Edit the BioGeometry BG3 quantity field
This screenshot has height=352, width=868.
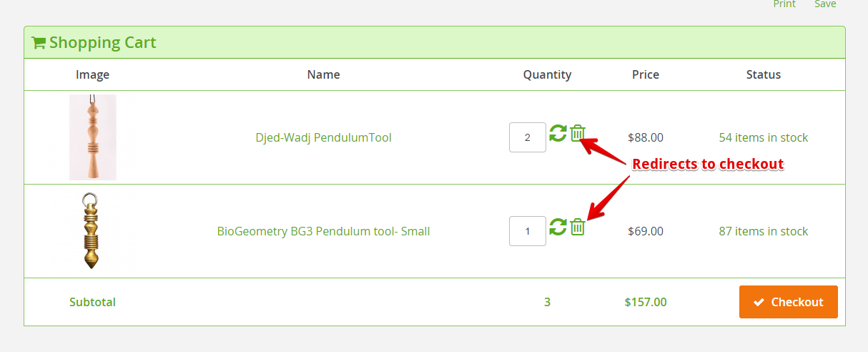pyautogui.click(x=527, y=231)
